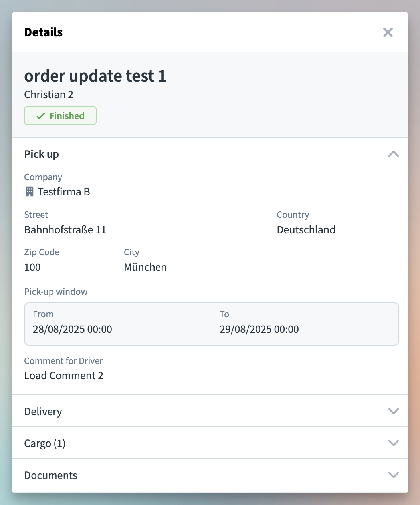
Task: Click the Christian 2 name label
Action: 49,95
